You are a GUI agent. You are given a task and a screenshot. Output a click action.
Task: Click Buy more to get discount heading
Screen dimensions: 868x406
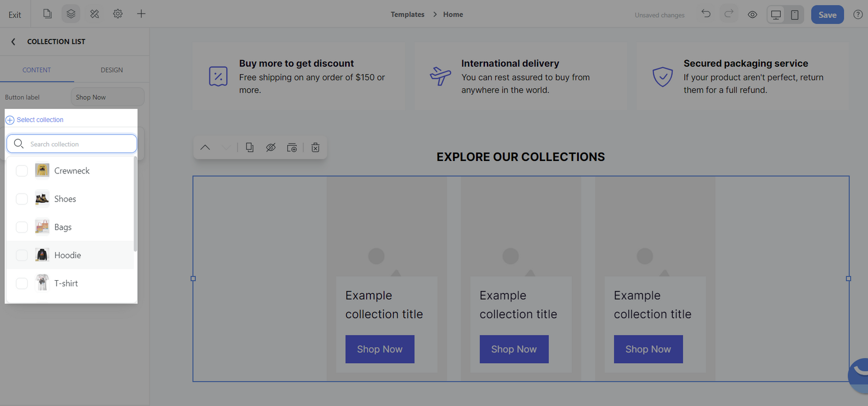coord(296,63)
